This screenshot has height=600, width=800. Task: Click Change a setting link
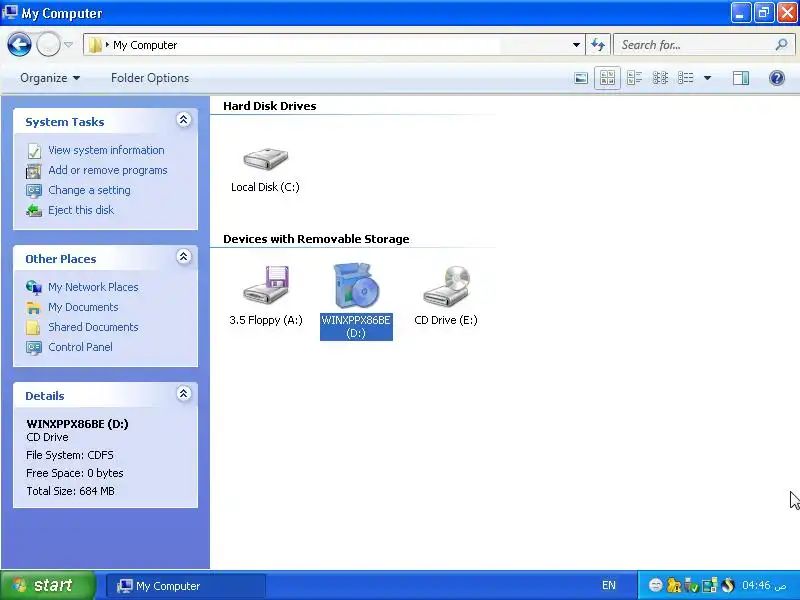(x=89, y=190)
